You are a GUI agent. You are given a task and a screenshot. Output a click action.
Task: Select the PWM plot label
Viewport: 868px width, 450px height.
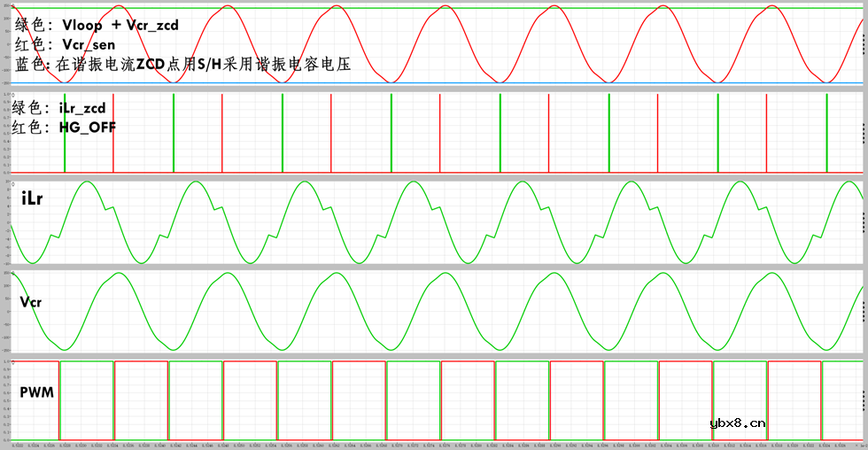pos(39,390)
